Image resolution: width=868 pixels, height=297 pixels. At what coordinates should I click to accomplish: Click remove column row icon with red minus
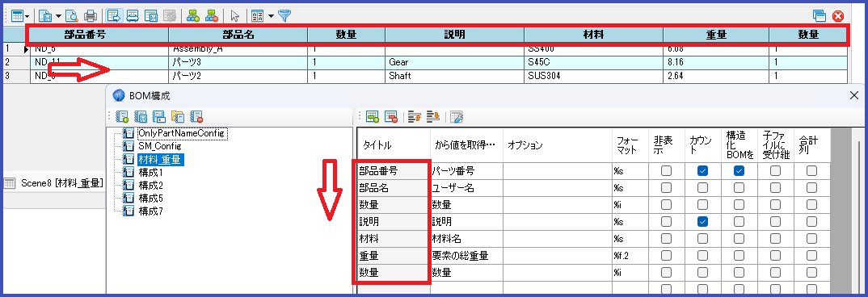(391, 116)
